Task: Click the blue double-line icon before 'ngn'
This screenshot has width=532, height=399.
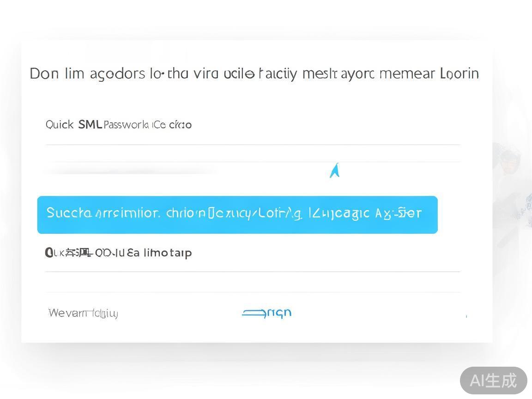Action: pyautogui.click(x=254, y=313)
